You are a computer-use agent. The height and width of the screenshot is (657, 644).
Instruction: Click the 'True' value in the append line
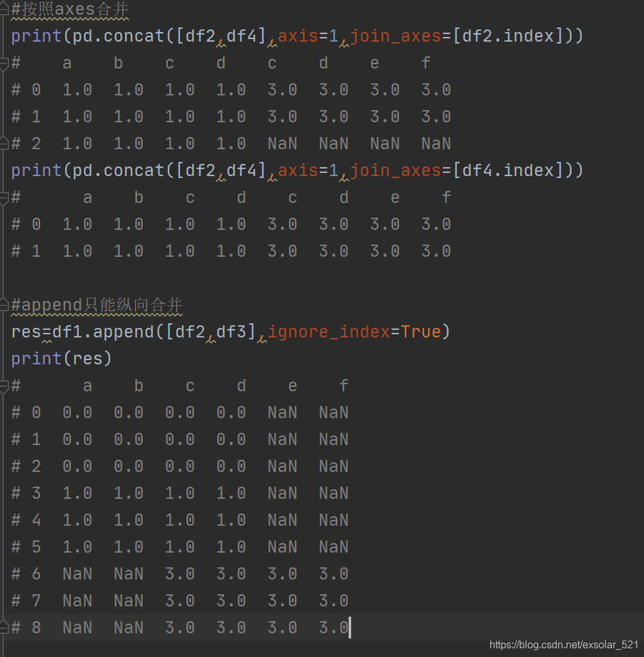point(421,332)
